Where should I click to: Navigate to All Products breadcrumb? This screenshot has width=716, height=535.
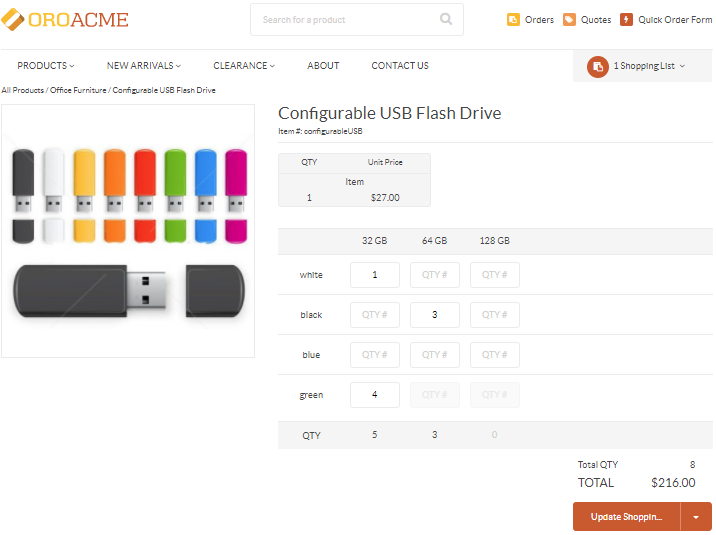[22, 90]
